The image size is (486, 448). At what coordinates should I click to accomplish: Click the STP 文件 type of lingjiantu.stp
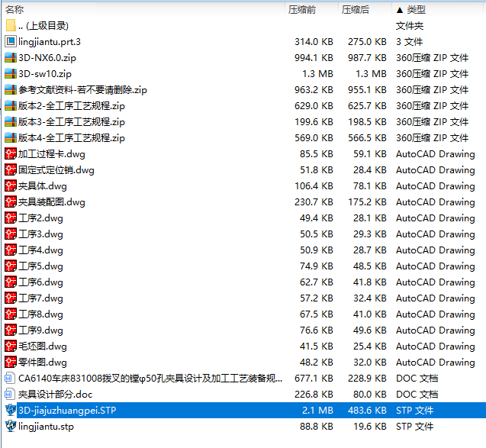tap(415, 427)
